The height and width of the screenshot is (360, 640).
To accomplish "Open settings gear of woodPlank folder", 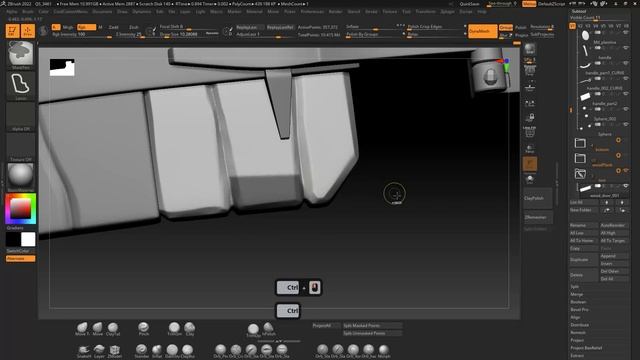I will (x=618, y=155).
